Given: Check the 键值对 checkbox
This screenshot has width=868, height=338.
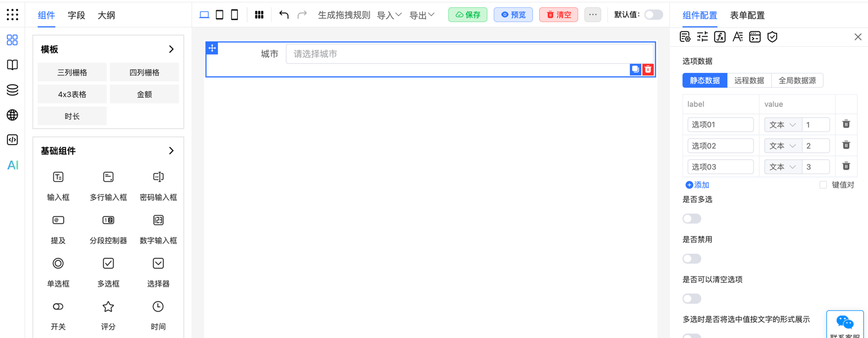Looking at the screenshot, I should [823, 185].
